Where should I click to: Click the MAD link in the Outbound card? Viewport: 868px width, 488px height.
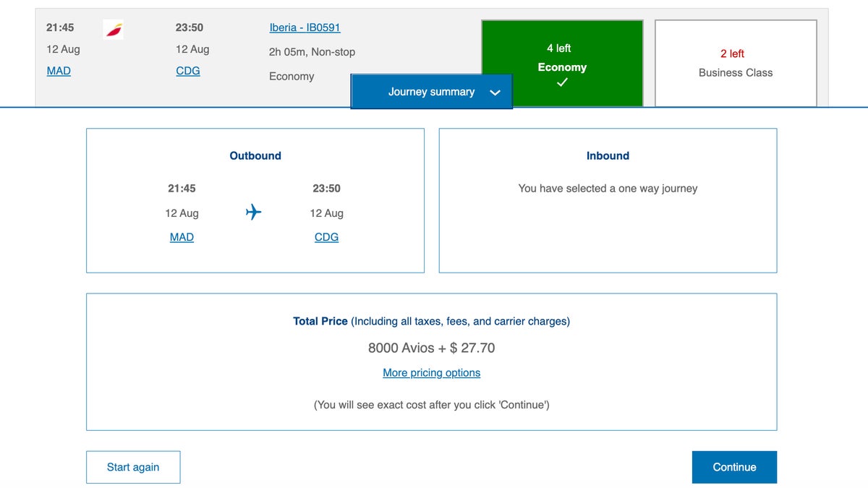[x=182, y=236]
